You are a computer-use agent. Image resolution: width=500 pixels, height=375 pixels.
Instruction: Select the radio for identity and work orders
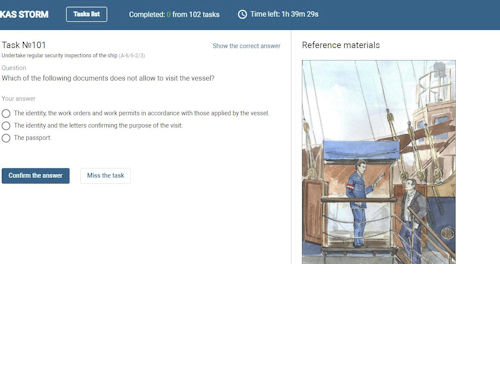6,113
